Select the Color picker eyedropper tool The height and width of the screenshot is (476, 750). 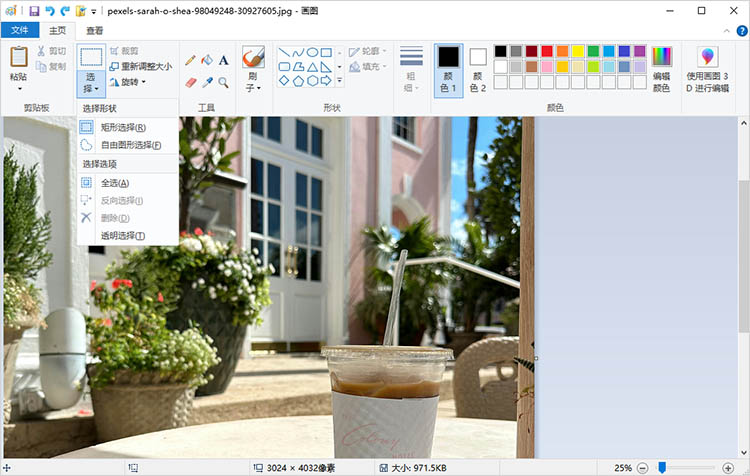pos(206,82)
